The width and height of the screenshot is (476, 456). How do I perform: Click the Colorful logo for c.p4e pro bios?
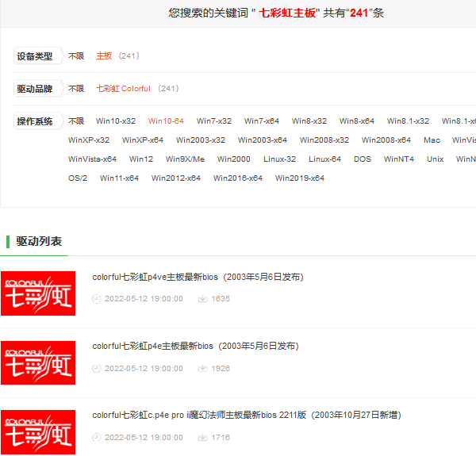coord(38,431)
